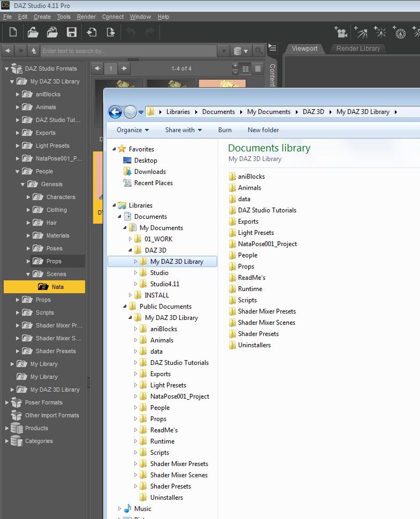Open the pane options menu icon
Viewport: 420px width, 519px height.
(272, 48)
